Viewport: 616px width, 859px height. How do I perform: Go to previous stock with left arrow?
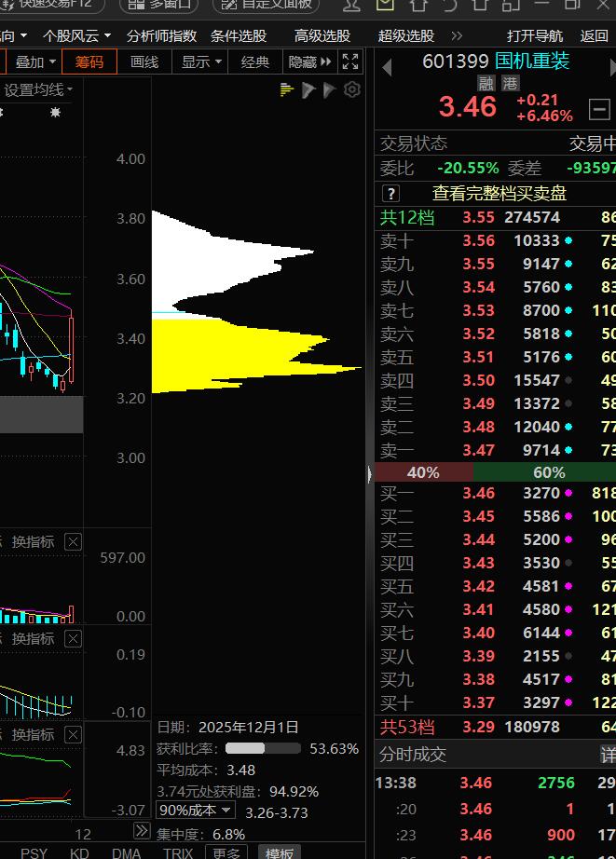click(x=387, y=67)
